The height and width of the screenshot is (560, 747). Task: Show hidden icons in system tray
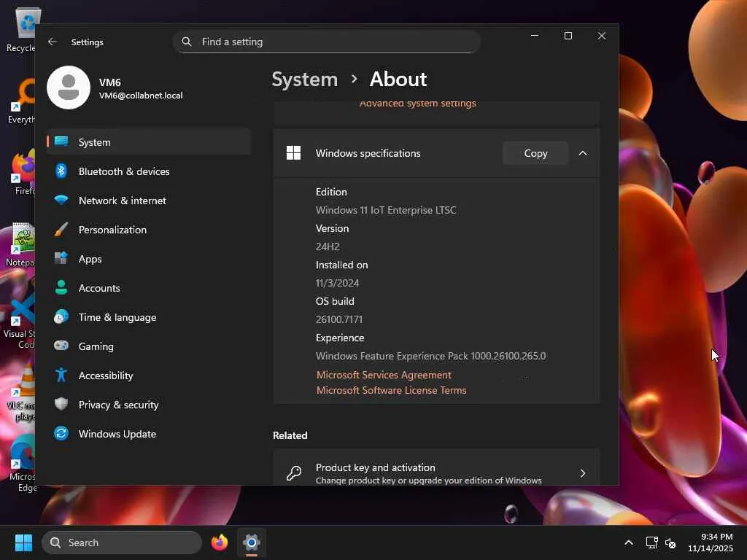(x=629, y=542)
